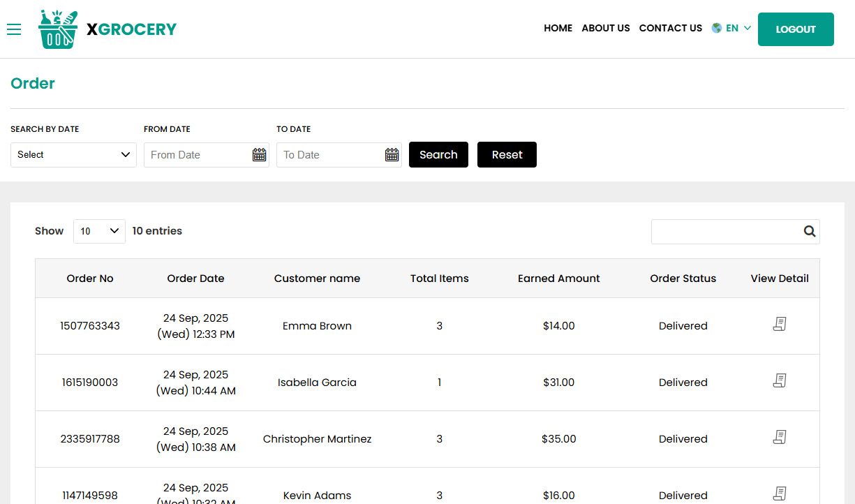The width and height of the screenshot is (855, 504).
Task: Click inside the table search input field
Action: 726,231
